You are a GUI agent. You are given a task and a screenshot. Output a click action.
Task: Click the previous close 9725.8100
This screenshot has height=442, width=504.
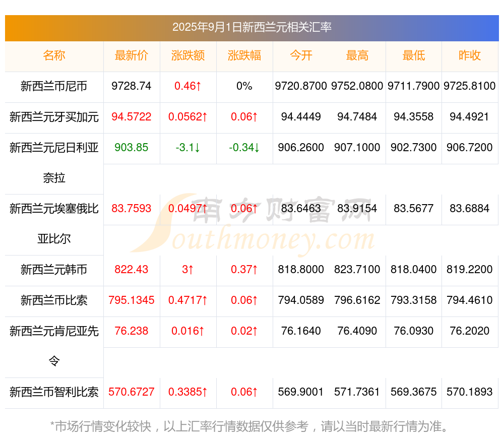coord(470,86)
